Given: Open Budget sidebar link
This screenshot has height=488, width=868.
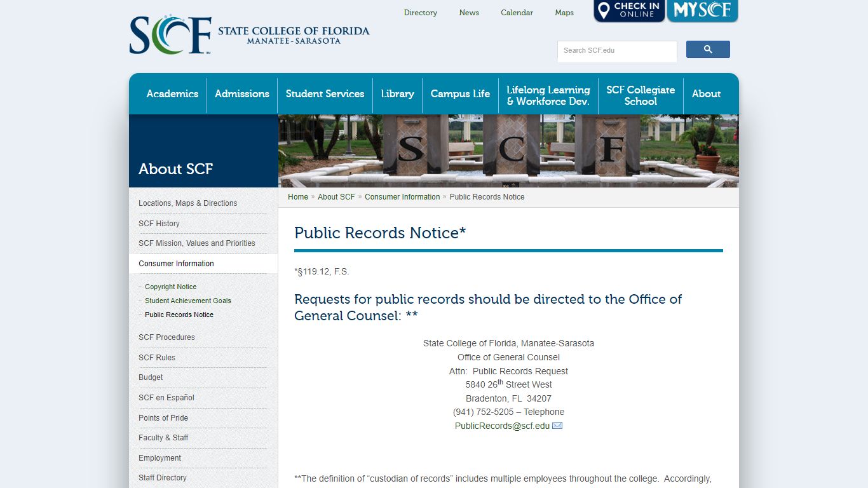Looking at the screenshot, I should 151,377.
